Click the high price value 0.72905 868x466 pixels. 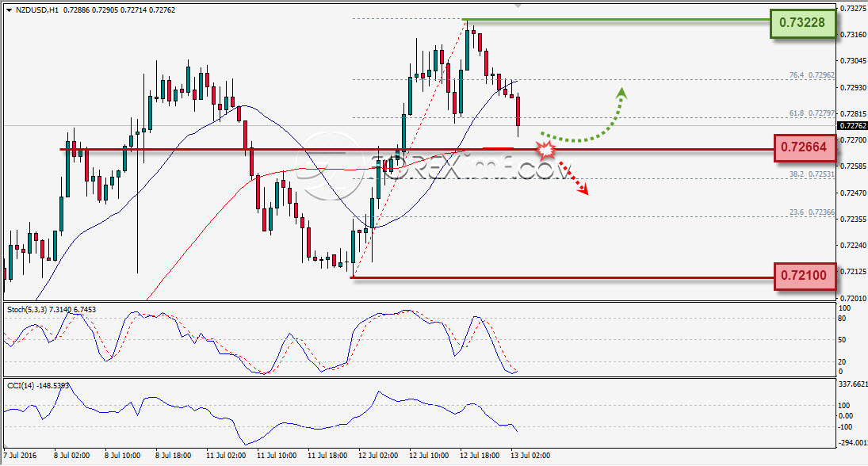tap(105, 10)
